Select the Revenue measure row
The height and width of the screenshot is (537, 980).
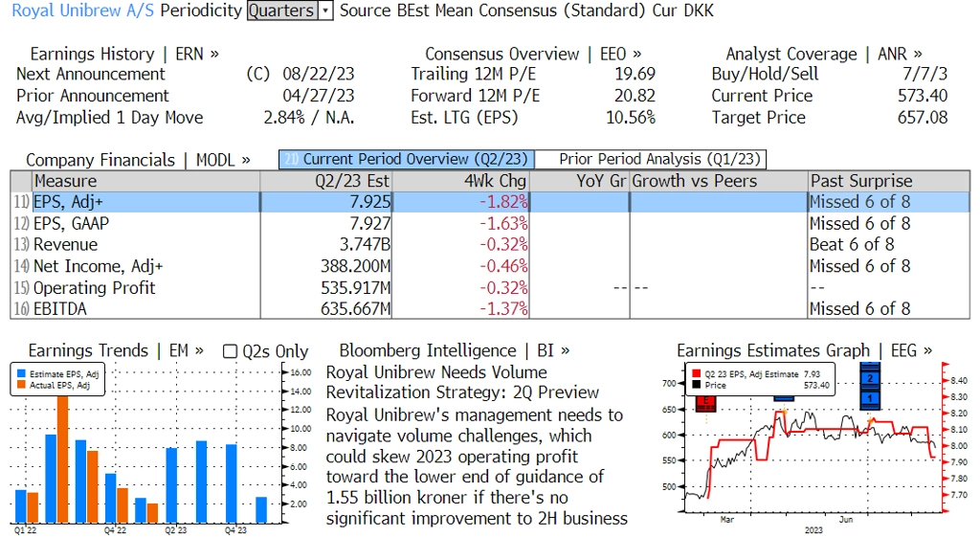pos(490,244)
